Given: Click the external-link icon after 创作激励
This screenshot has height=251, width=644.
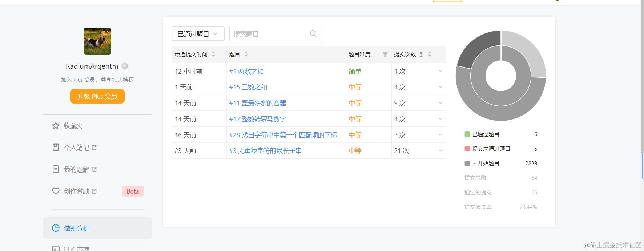Looking at the screenshot, I should tap(94, 191).
